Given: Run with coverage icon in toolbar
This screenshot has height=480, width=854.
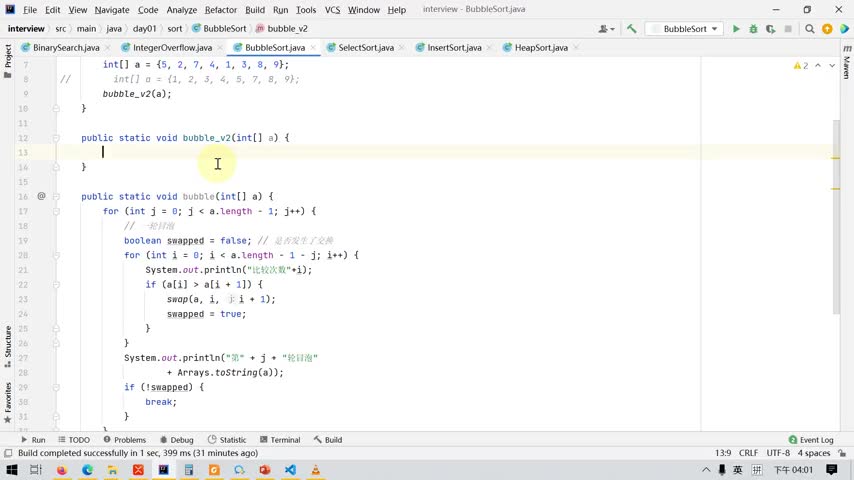Looking at the screenshot, I should 770,29.
